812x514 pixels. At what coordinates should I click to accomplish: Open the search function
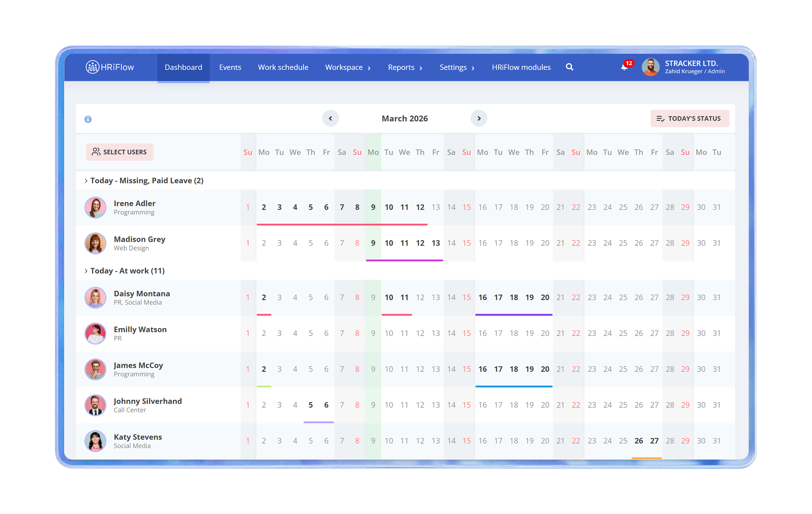point(570,67)
